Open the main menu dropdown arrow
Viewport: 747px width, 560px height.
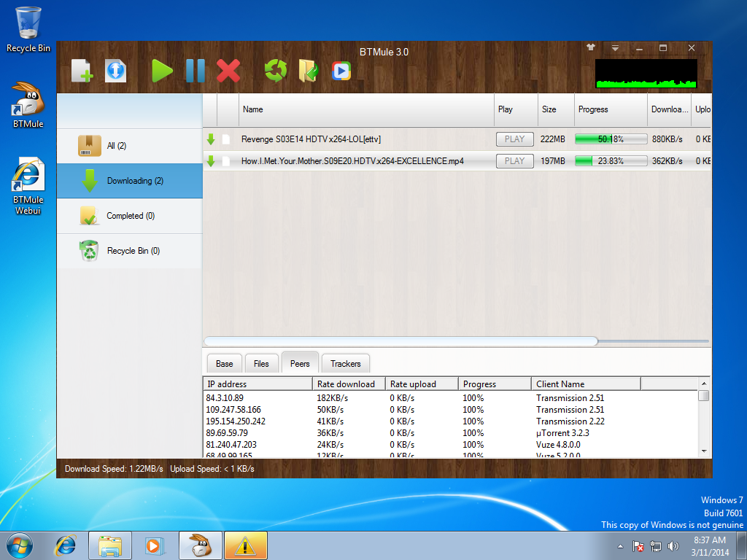[x=615, y=47]
